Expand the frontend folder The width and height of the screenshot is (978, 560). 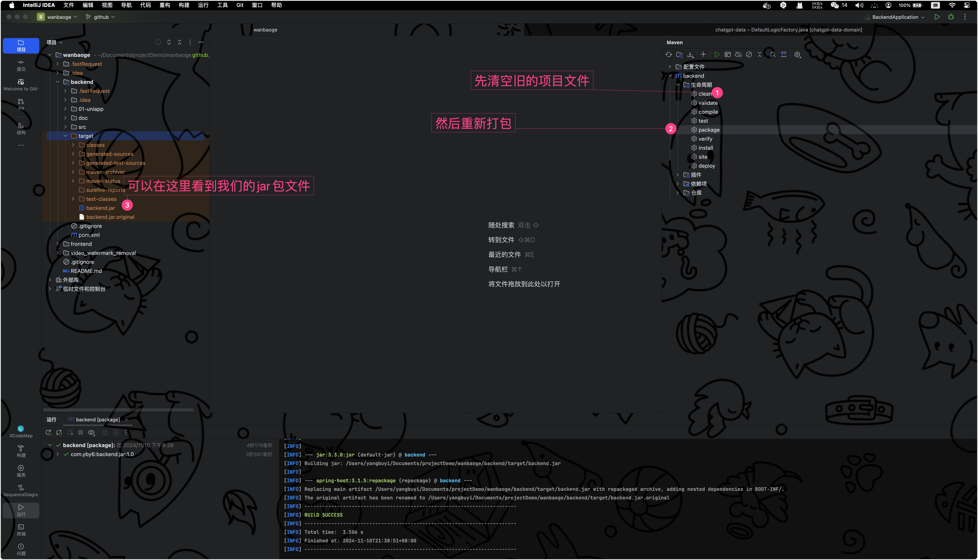tap(58, 244)
